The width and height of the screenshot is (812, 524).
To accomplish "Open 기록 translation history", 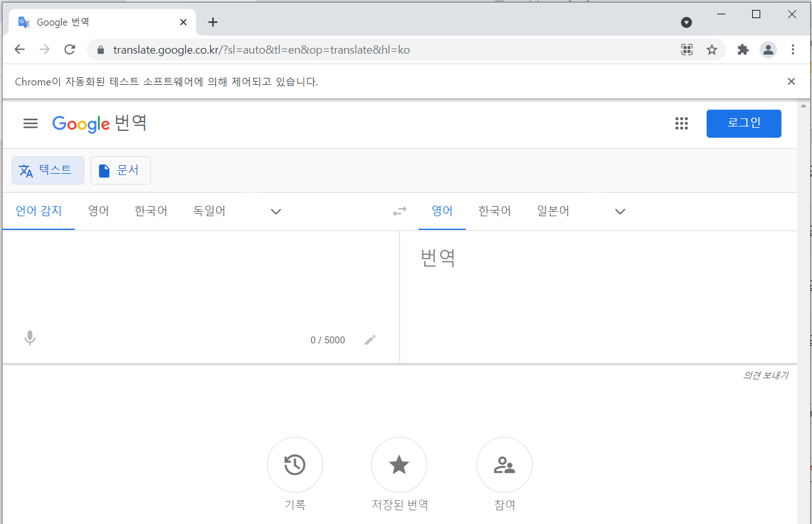I will click(x=294, y=465).
